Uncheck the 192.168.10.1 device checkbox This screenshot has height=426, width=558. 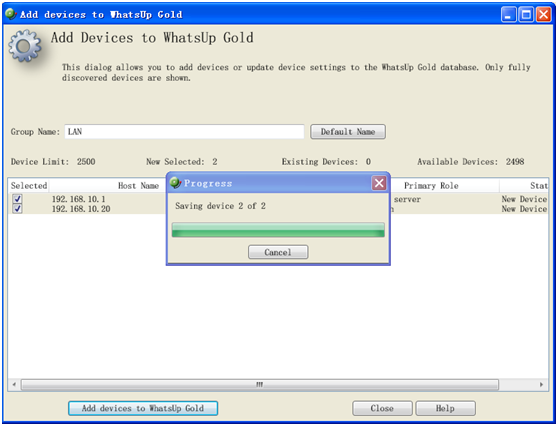pyautogui.click(x=17, y=199)
